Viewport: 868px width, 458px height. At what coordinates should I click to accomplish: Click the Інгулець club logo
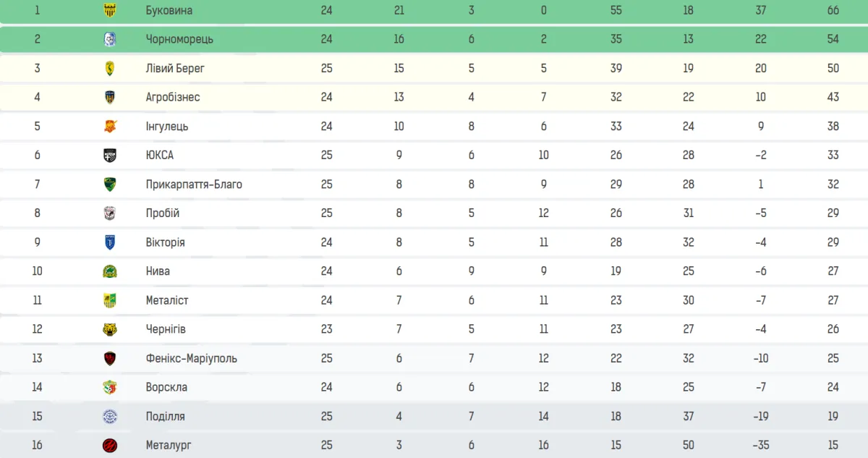[x=110, y=126]
